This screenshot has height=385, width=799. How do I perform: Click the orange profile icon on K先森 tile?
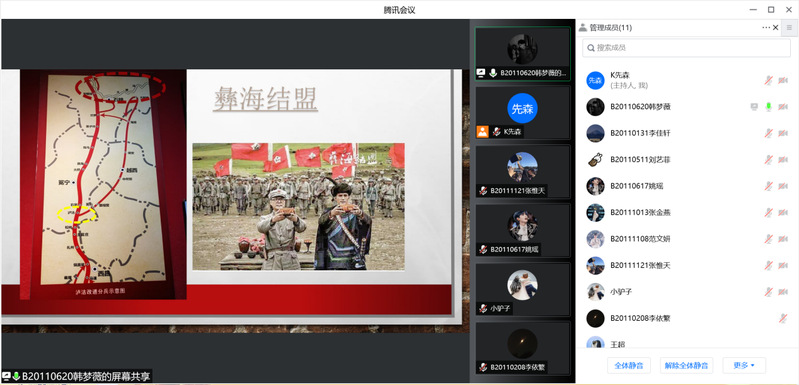point(482,131)
